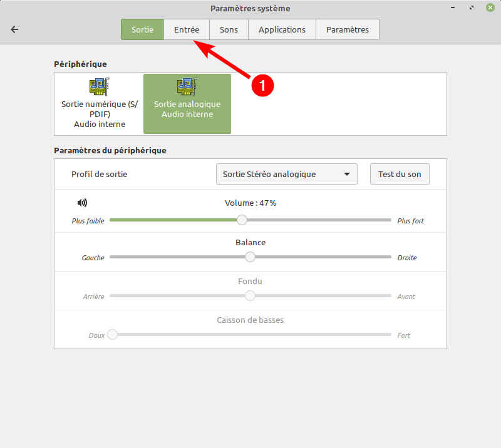This screenshot has width=501, height=448.
Task: Click the 'Paramètres du périphérique' heading
Action: pyautogui.click(x=110, y=150)
